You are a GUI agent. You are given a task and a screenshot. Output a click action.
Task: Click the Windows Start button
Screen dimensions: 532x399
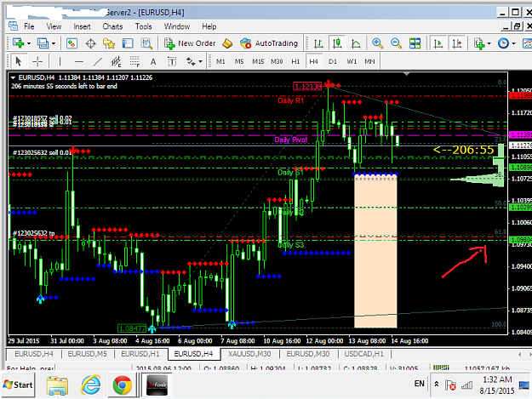18,385
